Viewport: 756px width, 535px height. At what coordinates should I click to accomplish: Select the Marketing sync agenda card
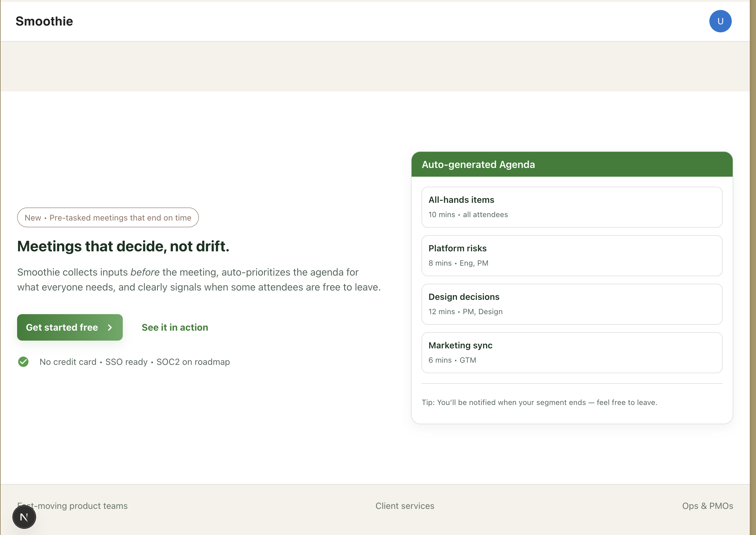(572, 352)
